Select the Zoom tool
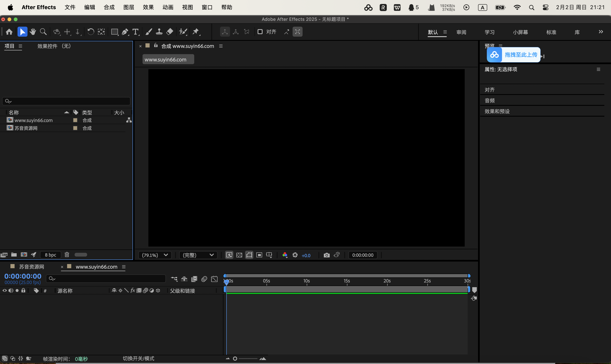611x364 pixels. pyautogui.click(x=43, y=32)
